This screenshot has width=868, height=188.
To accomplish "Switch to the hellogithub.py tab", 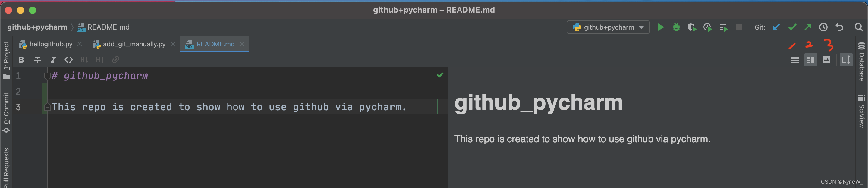I will [51, 44].
